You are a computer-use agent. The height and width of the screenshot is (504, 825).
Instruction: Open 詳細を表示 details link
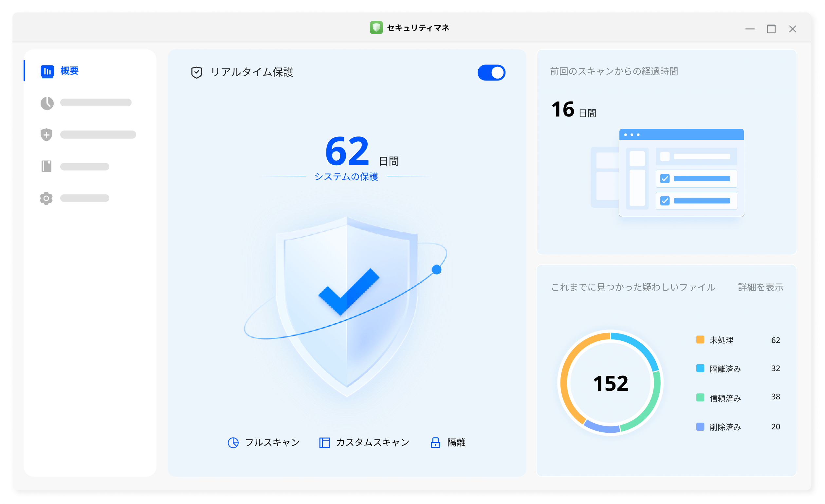[760, 287]
